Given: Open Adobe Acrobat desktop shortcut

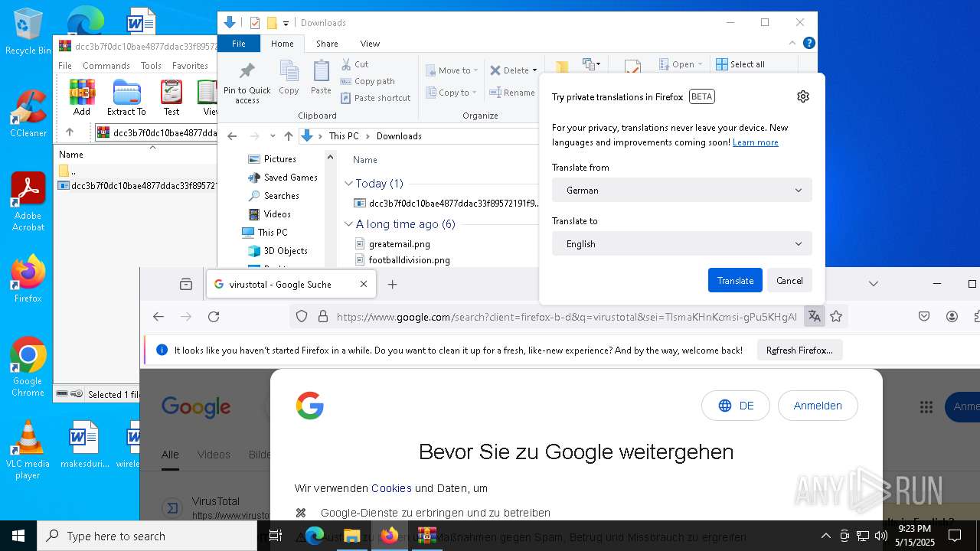Looking at the screenshot, I should (28, 202).
